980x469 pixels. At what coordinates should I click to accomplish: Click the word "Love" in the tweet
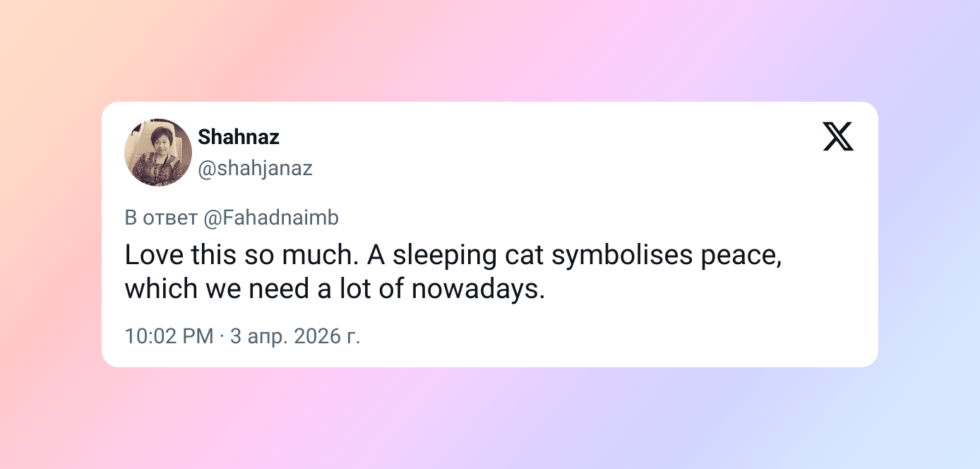pos(150,255)
